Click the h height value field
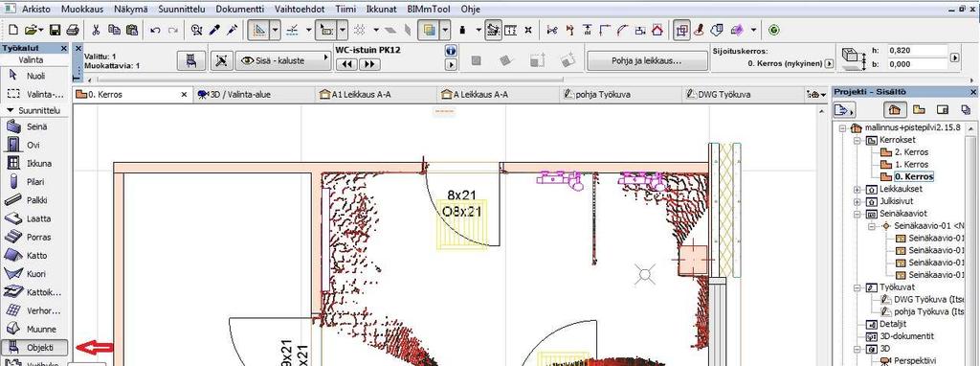 (x=917, y=50)
